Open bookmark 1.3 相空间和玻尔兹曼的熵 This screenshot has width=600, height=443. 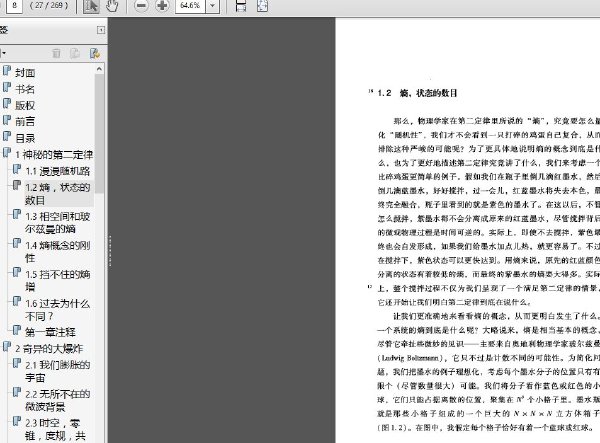tap(58, 223)
